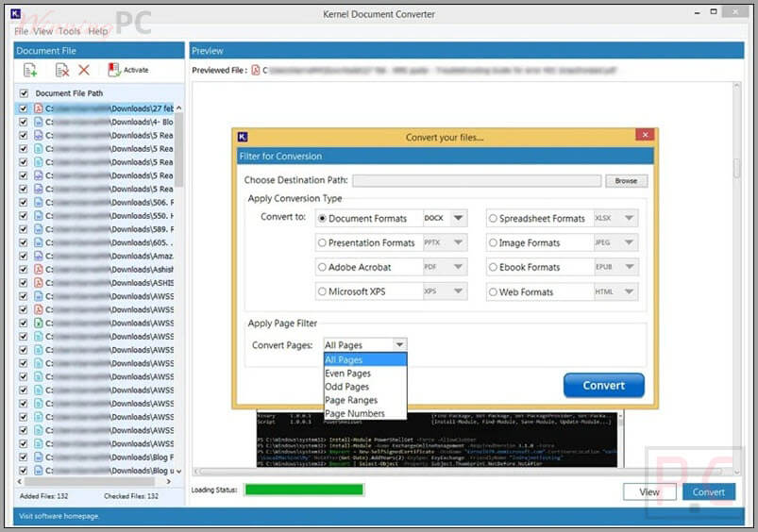Open the DOCX document format dropdown
758x532 pixels.
[458, 218]
